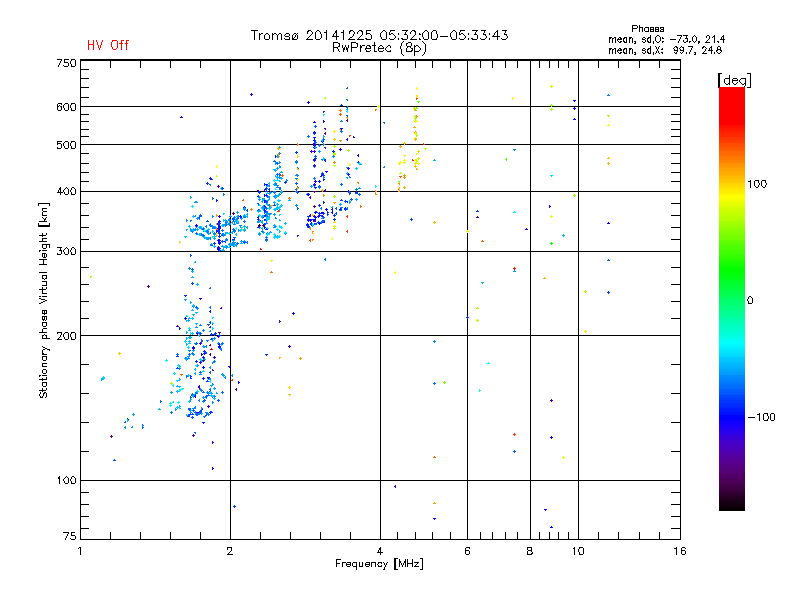Click the y-axis 600 tick label

pos(66,107)
